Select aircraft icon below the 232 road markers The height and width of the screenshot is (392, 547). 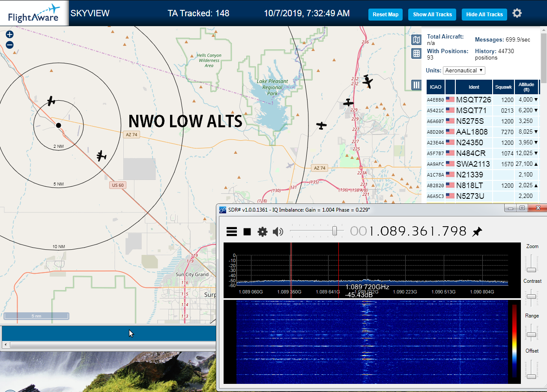368,81
